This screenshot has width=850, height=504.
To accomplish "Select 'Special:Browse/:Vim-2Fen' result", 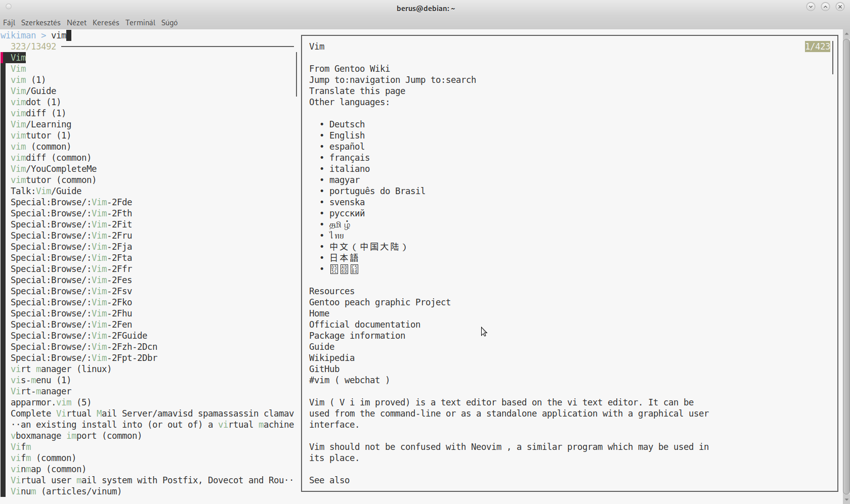I will [71, 325].
